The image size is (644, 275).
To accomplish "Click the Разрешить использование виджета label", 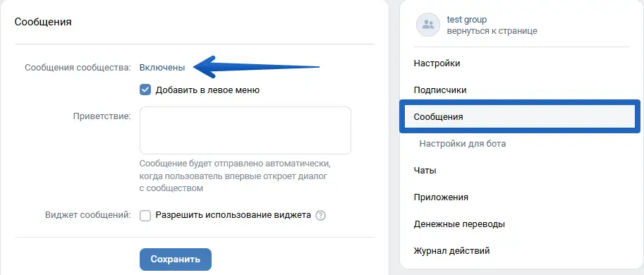I will point(233,216).
